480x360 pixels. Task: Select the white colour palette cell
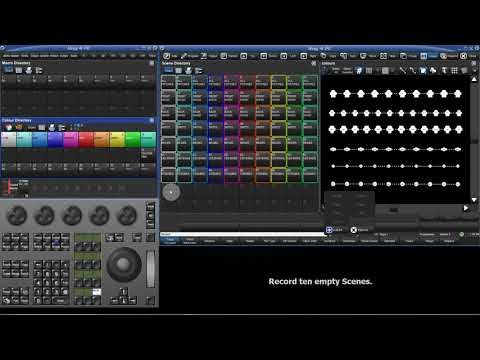(8, 139)
